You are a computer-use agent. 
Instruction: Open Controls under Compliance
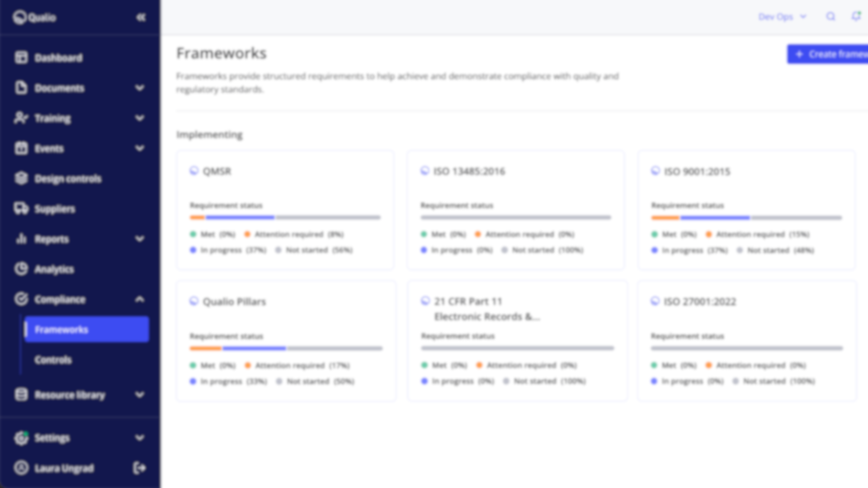pyautogui.click(x=53, y=360)
